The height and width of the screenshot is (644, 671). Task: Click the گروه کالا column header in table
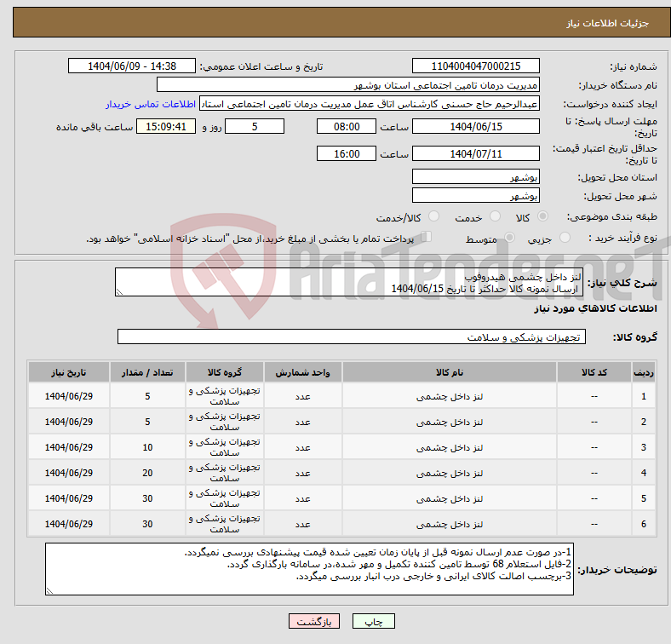225,372
